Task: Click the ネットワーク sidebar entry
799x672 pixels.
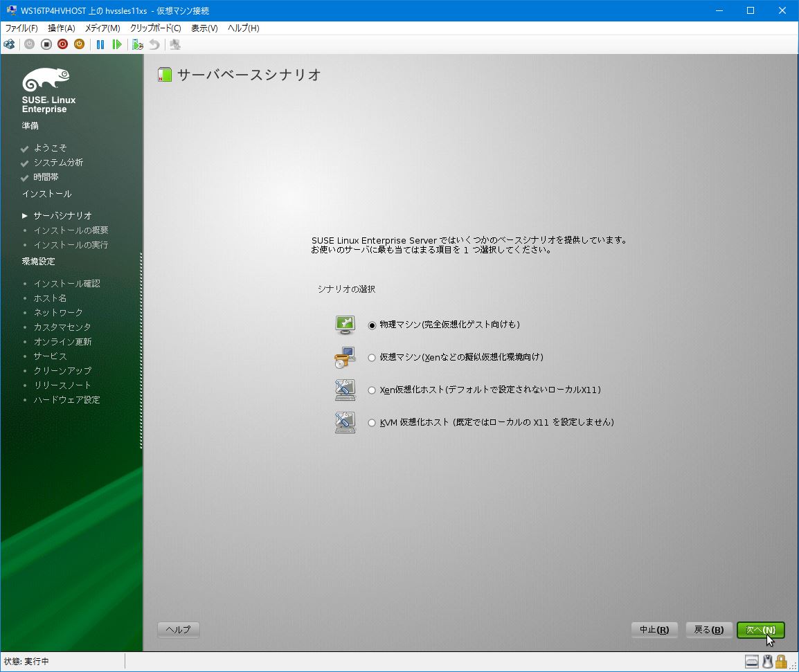Action: 58,313
